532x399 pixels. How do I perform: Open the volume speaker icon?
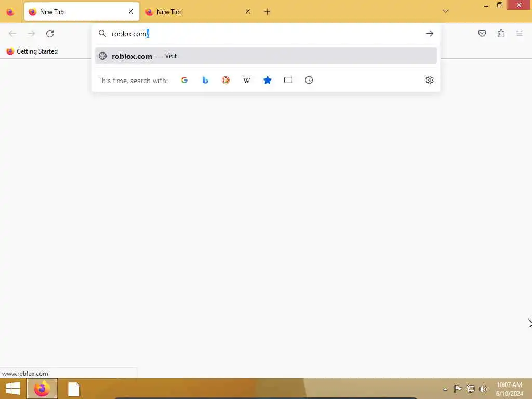click(x=483, y=389)
